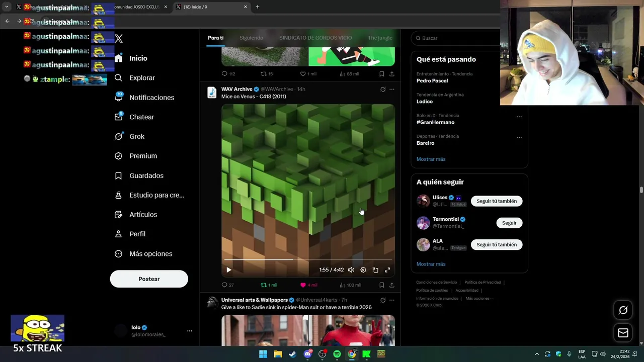The height and width of the screenshot is (362, 644).
Task: Open Spotify from taskbar
Action: click(x=337, y=354)
